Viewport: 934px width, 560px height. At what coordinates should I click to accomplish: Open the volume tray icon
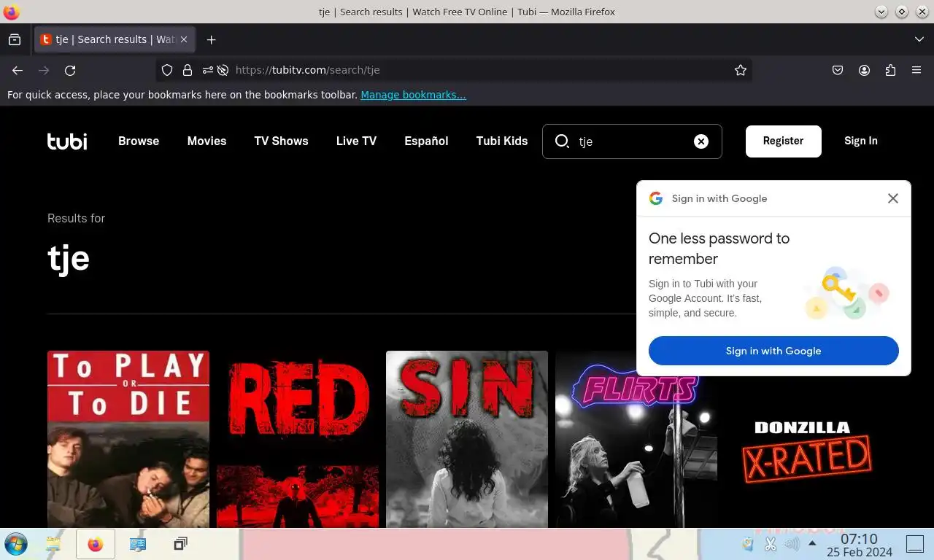tap(791, 544)
